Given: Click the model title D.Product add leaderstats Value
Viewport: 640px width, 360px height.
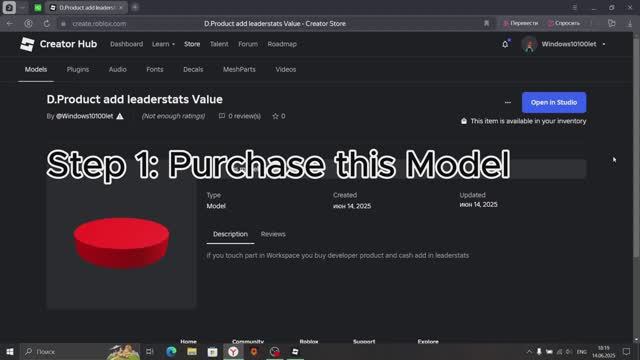Looking at the screenshot, I should tap(134, 99).
